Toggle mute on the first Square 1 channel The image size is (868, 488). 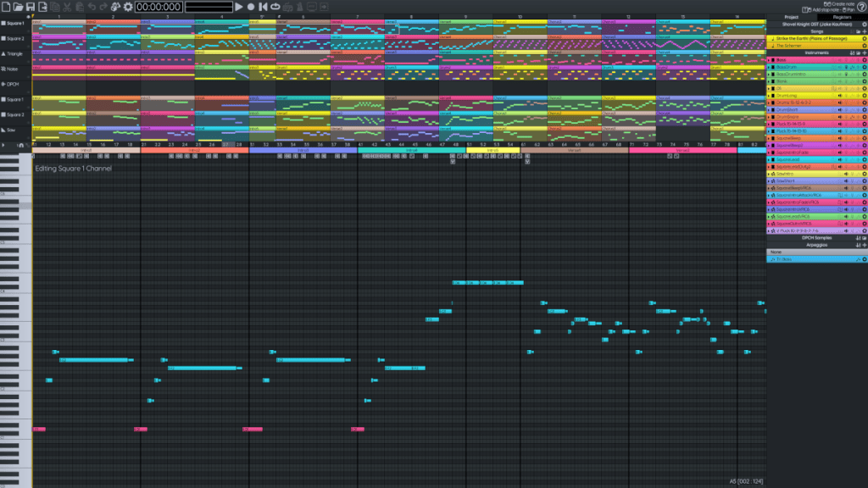click(3, 23)
